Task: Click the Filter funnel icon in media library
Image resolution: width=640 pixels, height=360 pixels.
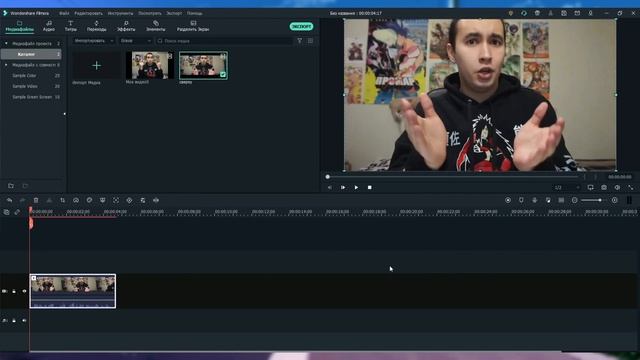Action: [x=300, y=41]
